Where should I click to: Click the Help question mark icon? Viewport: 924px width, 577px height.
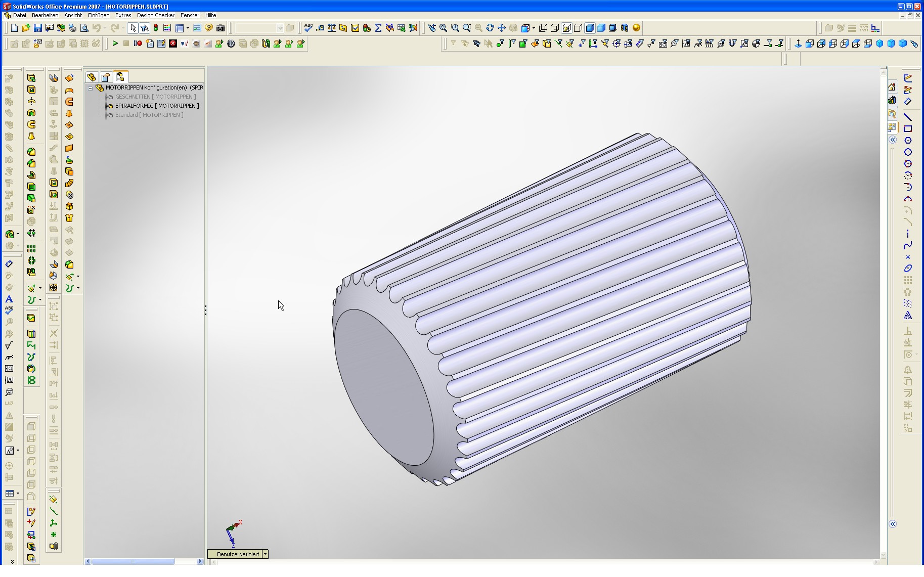(x=208, y=28)
